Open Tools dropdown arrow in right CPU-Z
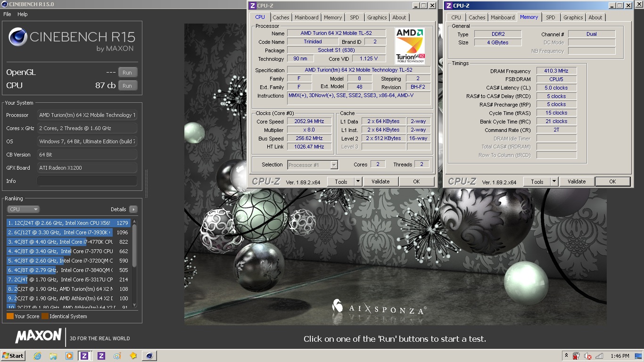The image size is (644, 362). [554, 181]
